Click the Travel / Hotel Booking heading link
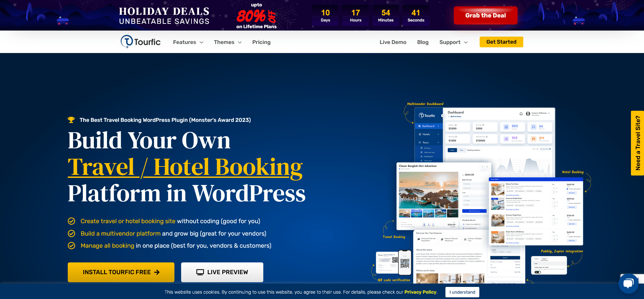The width and height of the screenshot is (644, 299). tap(185, 167)
